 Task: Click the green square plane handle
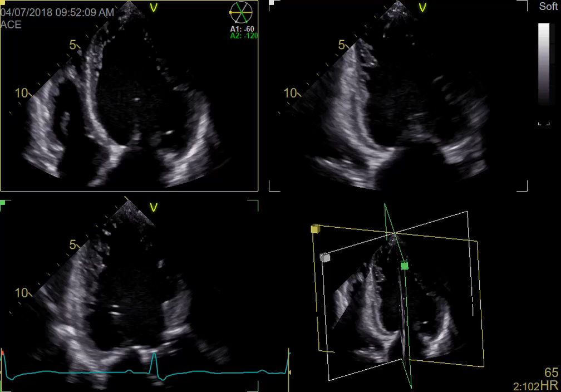405,266
